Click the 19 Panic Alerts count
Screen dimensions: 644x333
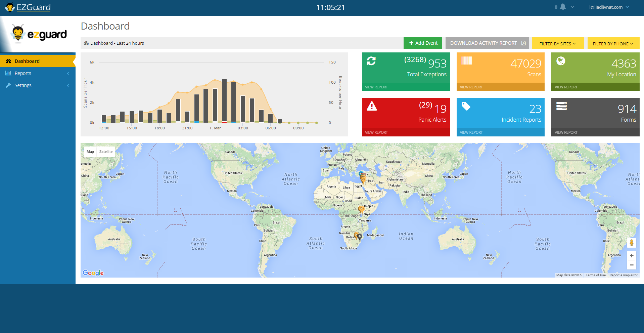point(441,109)
